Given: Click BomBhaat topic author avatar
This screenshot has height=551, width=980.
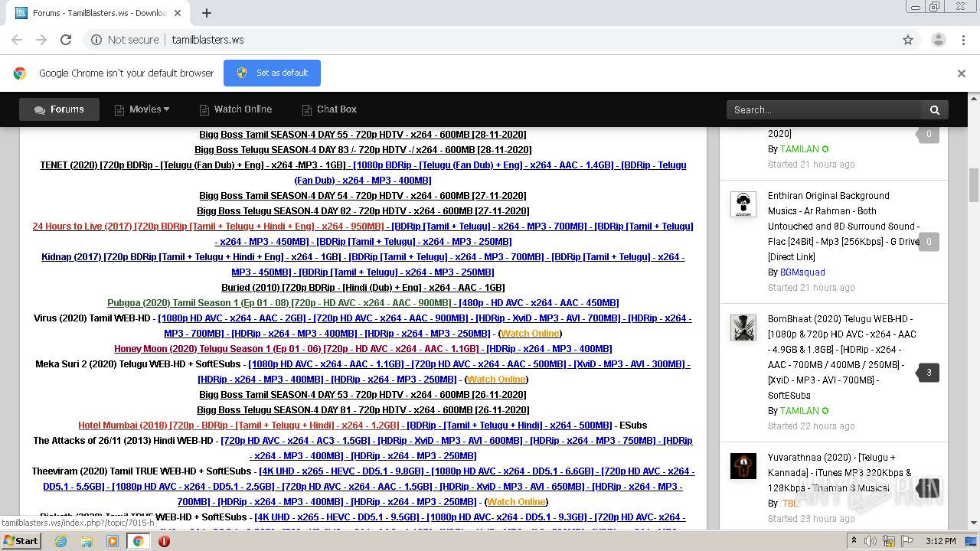Looking at the screenshot, I should [743, 328].
